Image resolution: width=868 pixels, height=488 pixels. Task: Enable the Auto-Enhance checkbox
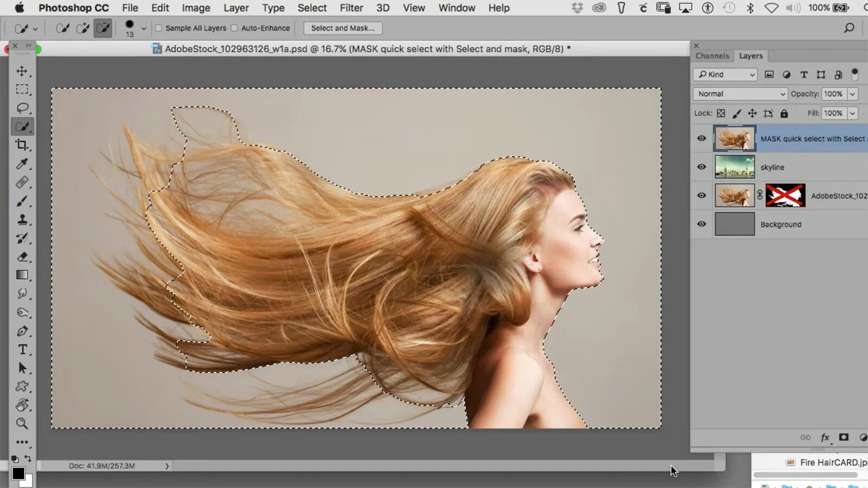(x=234, y=28)
